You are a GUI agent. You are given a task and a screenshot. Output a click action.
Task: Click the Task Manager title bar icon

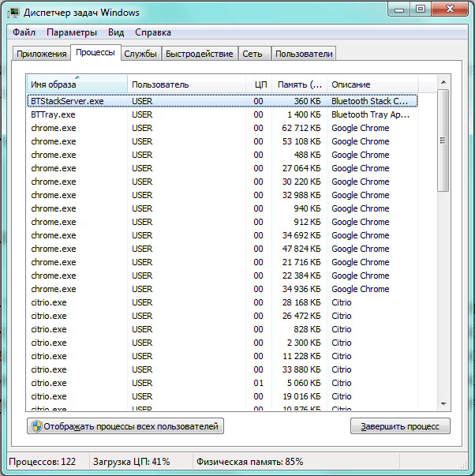13,13
